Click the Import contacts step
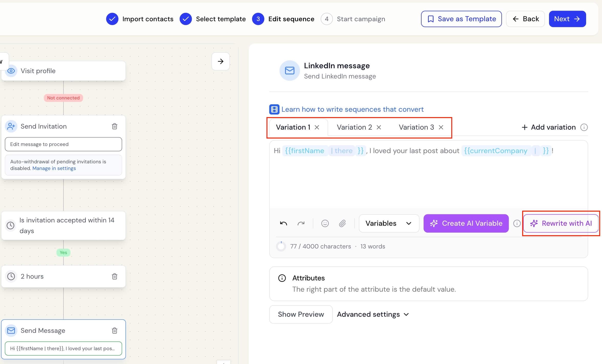The image size is (602, 364). pyautogui.click(x=140, y=19)
